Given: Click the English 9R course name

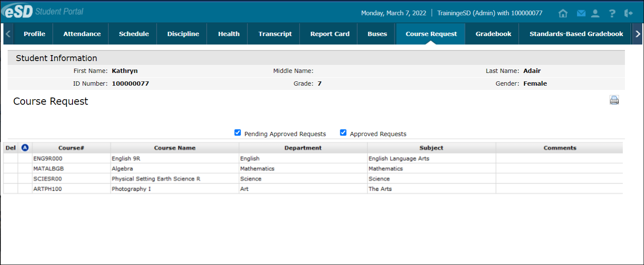Looking at the screenshot, I should click(x=126, y=159).
